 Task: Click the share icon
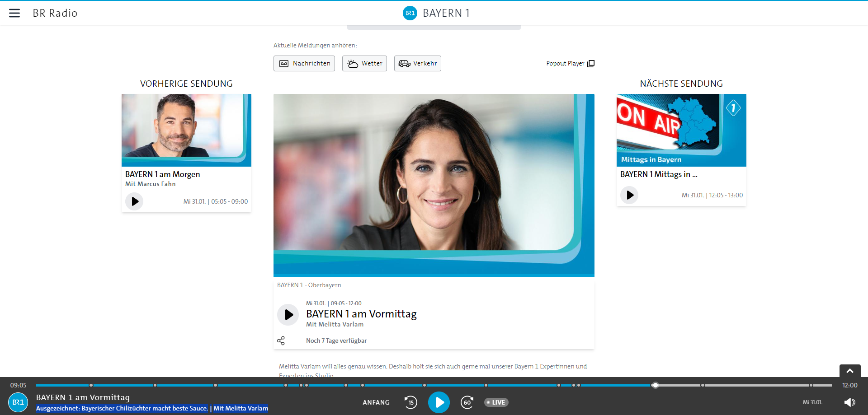(281, 340)
